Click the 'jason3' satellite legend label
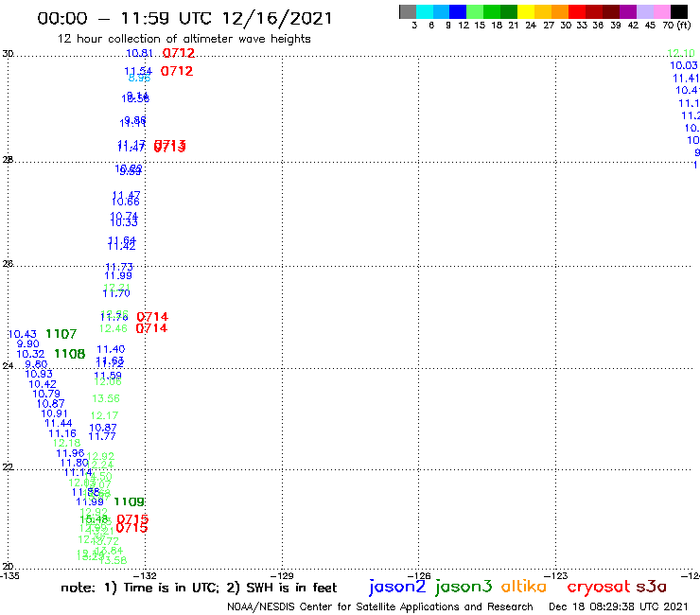 tap(464, 587)
